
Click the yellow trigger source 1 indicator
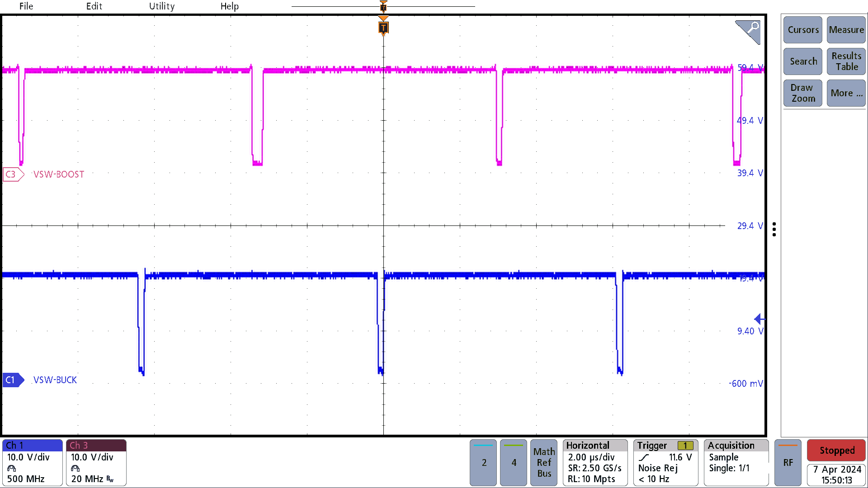point(685,446)
